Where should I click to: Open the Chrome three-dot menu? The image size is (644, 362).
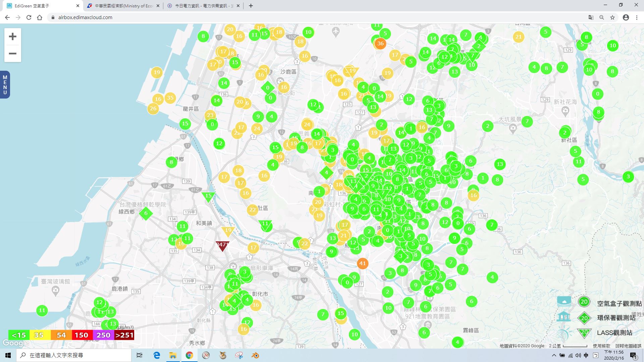click(x=636, y=17)
